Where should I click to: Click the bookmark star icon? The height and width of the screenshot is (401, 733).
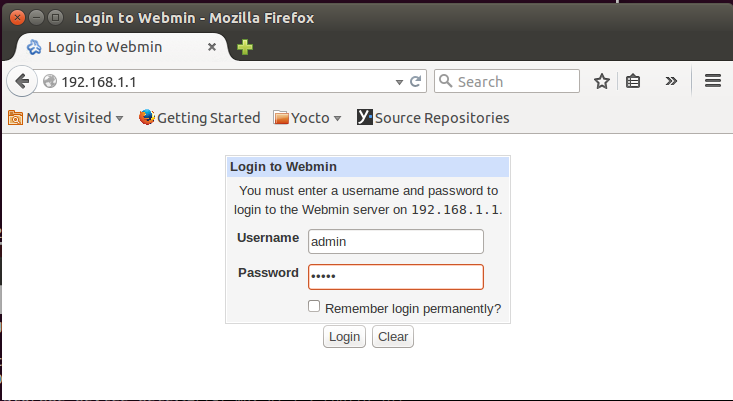pos(602,82)
